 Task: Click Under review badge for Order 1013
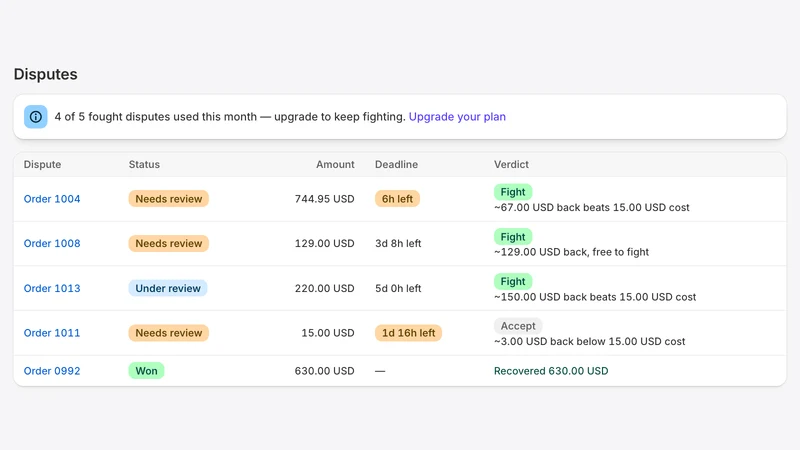click(x=168, y=288)
